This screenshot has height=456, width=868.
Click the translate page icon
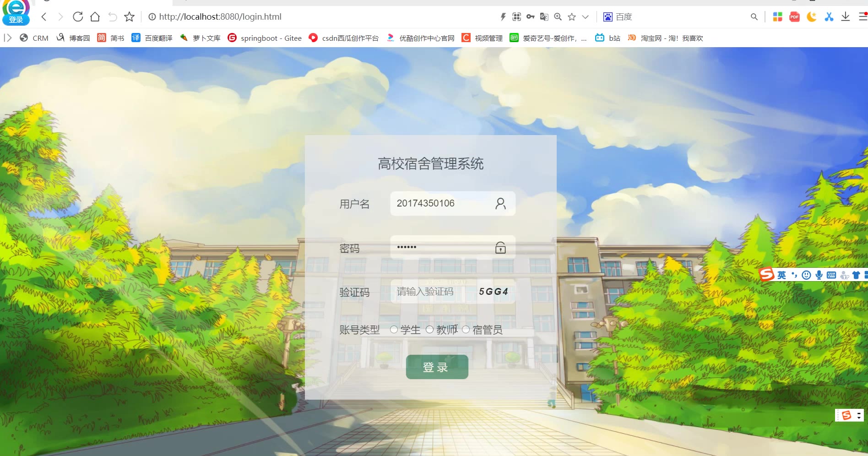click(544, 17)
